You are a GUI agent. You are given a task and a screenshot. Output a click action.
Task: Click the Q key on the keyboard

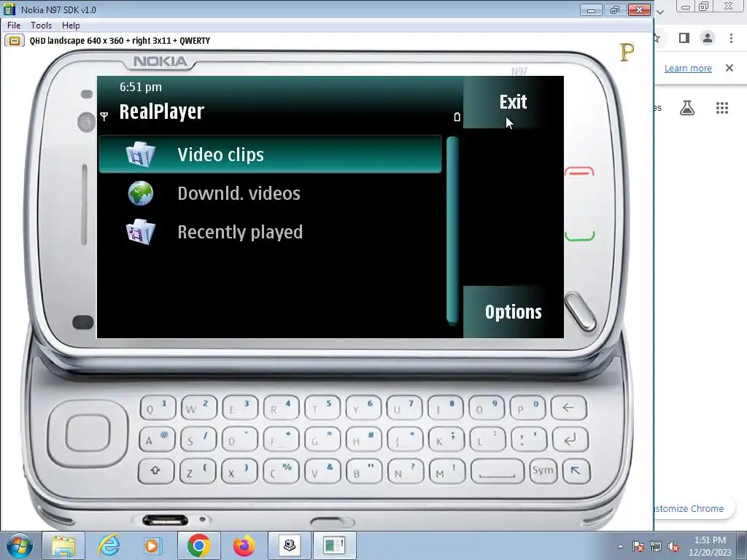point(158,408)
